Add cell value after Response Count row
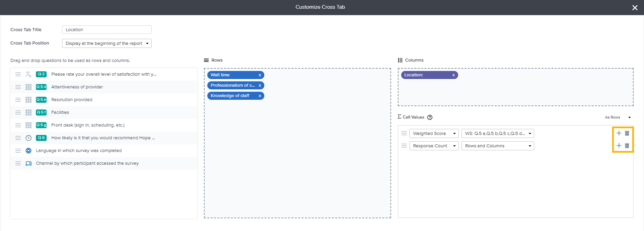This screenshot has width=644, height=231. 619,146
